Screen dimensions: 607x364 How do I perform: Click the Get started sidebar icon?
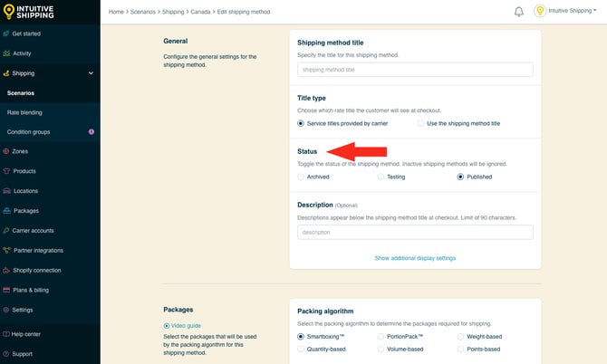click(x=5, y=34)
